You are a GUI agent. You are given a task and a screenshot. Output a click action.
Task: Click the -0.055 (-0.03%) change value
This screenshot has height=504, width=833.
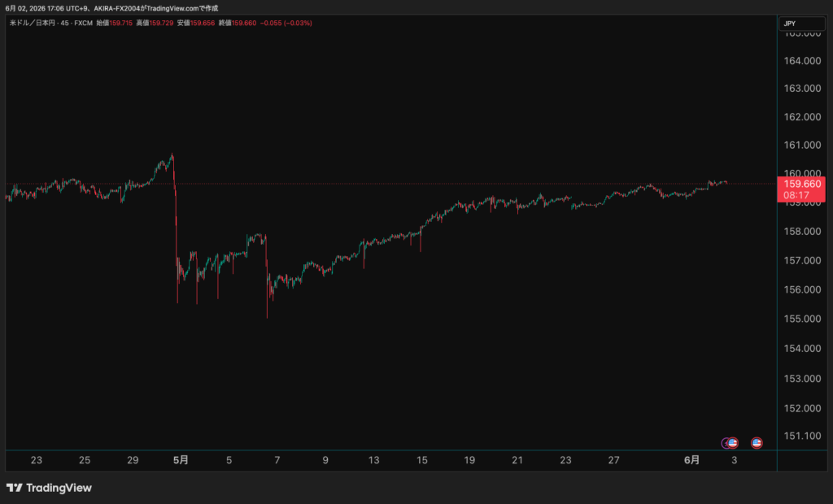click(286, 23)
